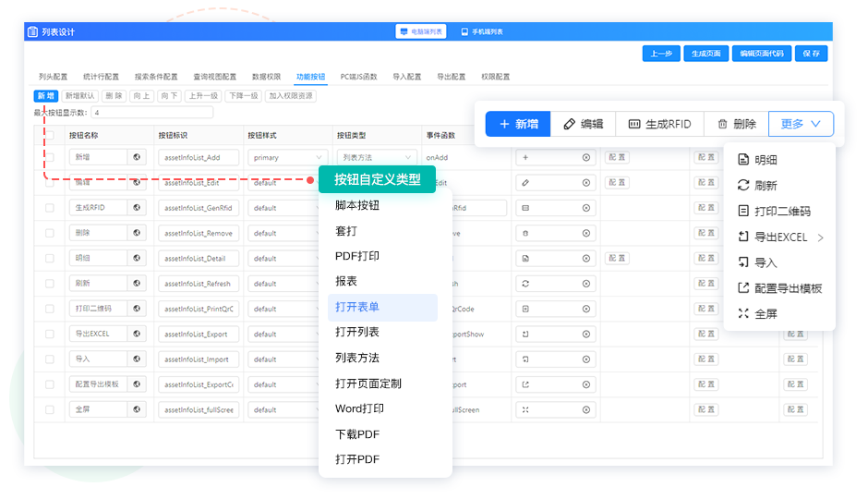Open the 列表方法 button type dropdown in 新增 row

(x=377, y=158)
